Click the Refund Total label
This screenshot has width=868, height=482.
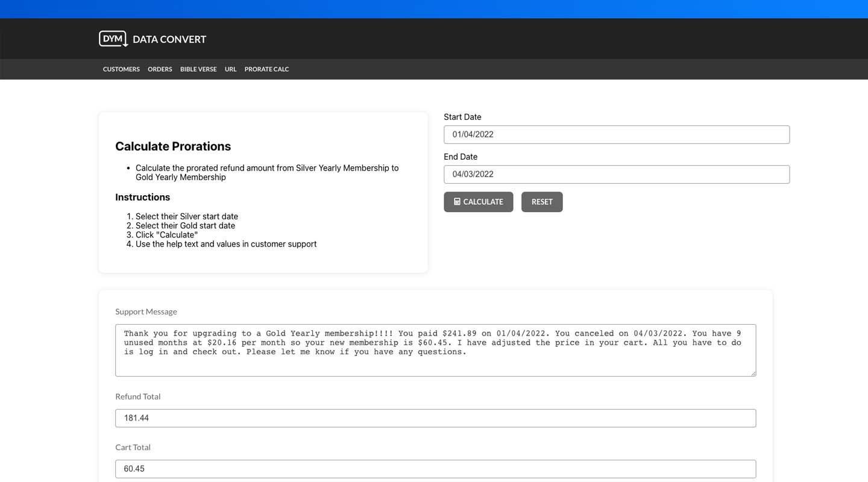coord(137,396)
